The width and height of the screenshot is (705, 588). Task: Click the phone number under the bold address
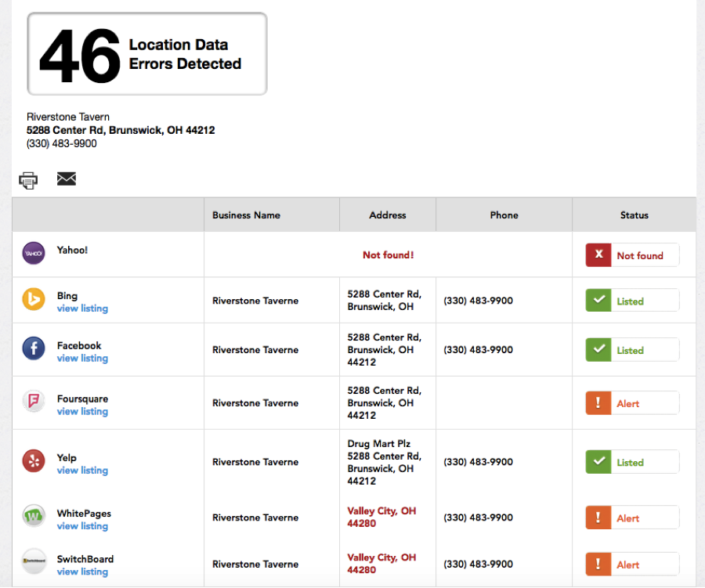pos(62,143)
